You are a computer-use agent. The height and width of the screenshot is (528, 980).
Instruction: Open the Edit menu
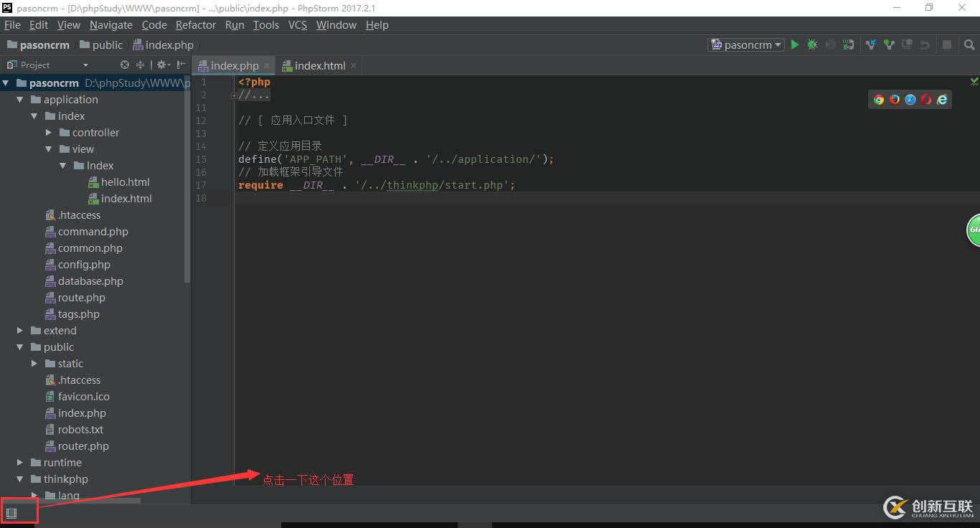39,25
